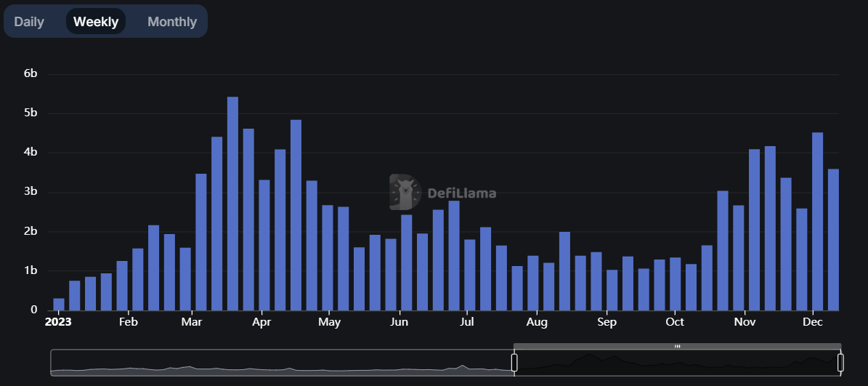868x386 pixels.
Task: Click the 'Oct' x-axis label
Action: tap(675, 322)
